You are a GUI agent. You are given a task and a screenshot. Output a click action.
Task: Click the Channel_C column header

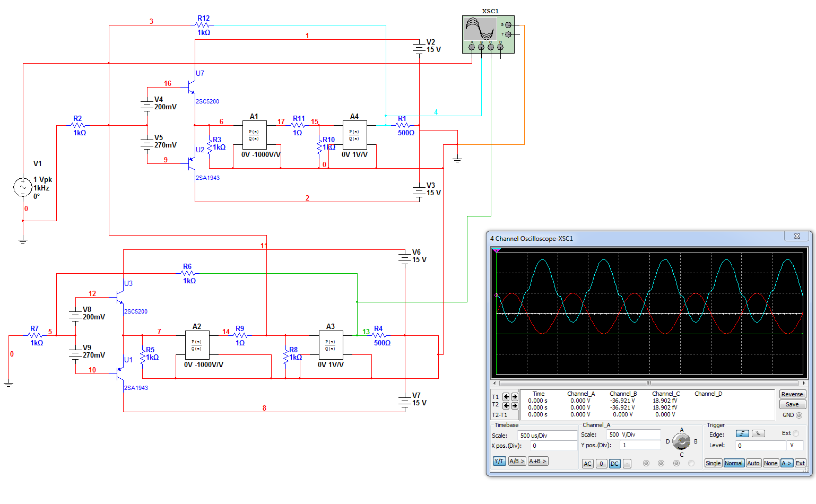click(666, 394)
